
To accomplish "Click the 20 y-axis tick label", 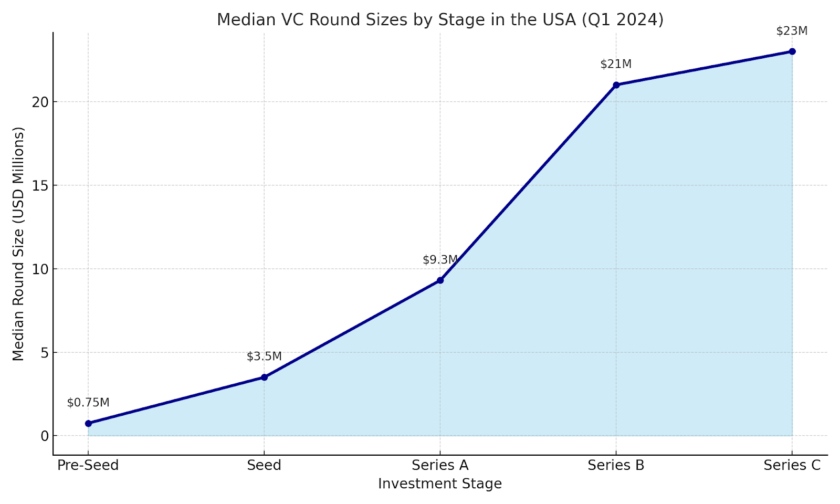I will click(40, 102).
